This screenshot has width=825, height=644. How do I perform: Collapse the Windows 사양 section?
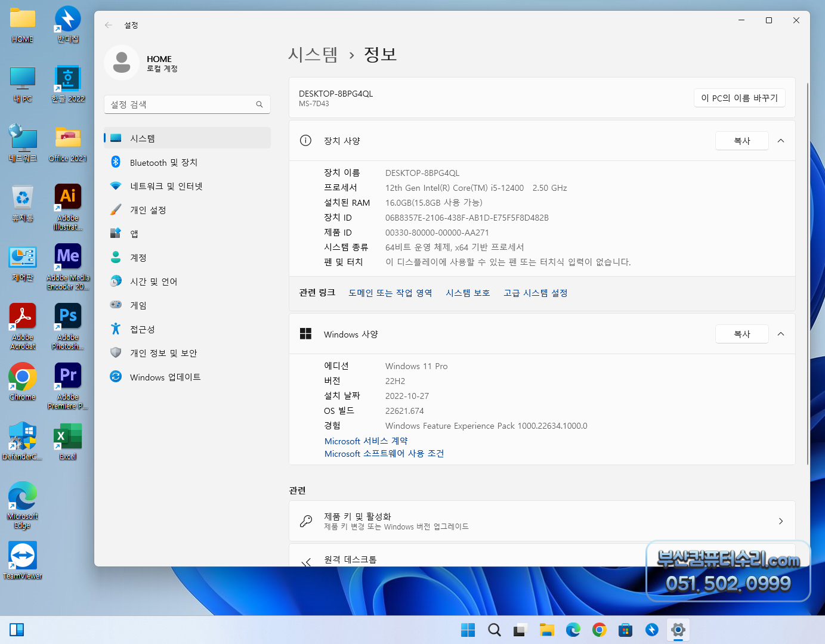781,334
